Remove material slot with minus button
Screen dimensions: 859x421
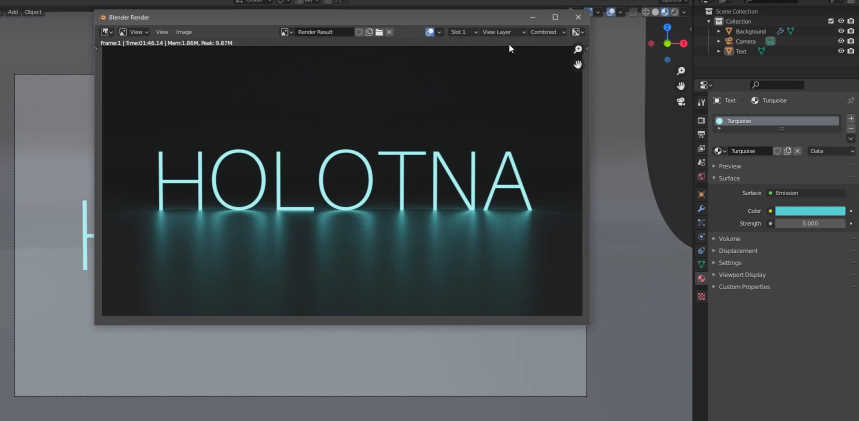[x=851, y=129]
